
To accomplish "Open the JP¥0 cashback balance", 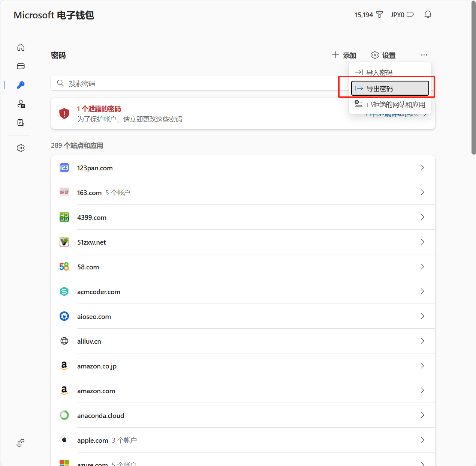I will (x=402, y=15).
